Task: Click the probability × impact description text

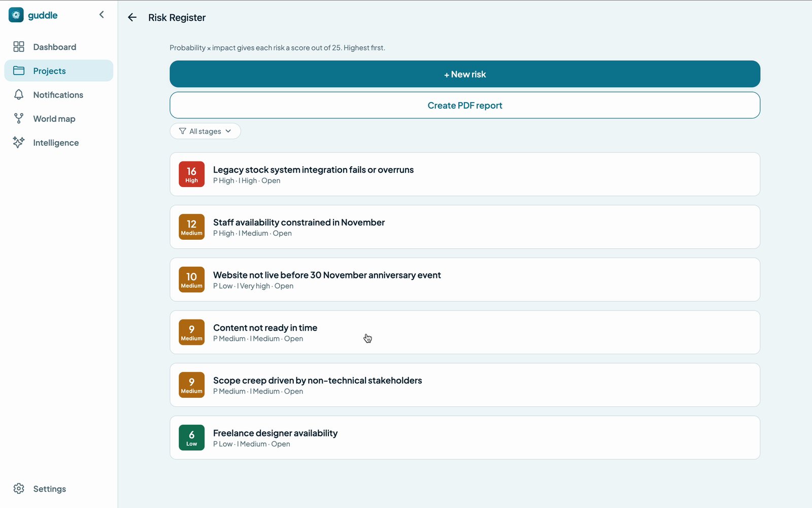Action: (277, 48)
